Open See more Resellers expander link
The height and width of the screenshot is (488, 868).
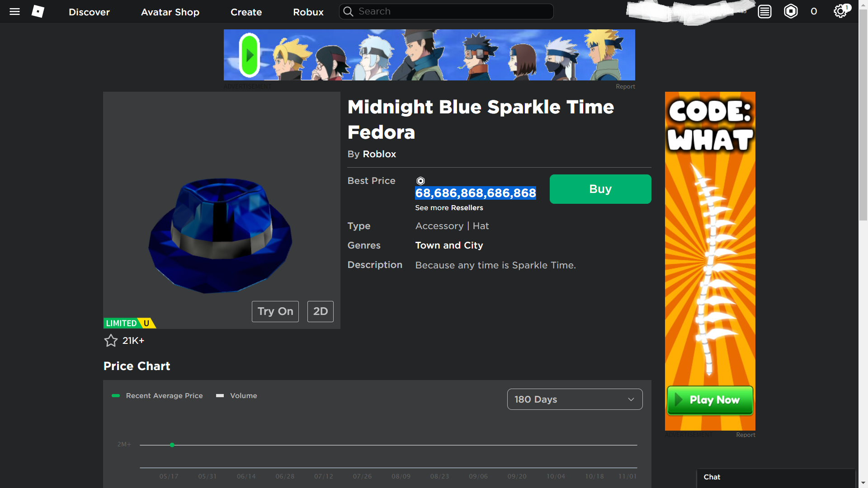click(448, 207)
